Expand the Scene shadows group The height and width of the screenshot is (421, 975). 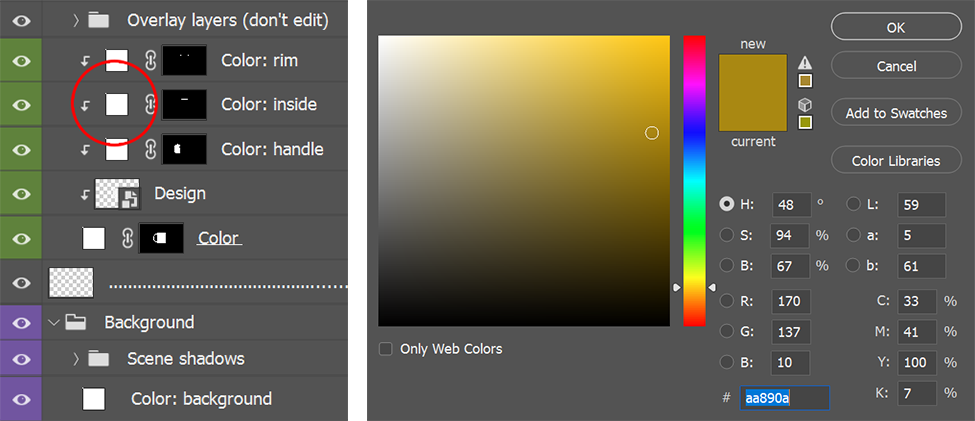pos(76,359)
